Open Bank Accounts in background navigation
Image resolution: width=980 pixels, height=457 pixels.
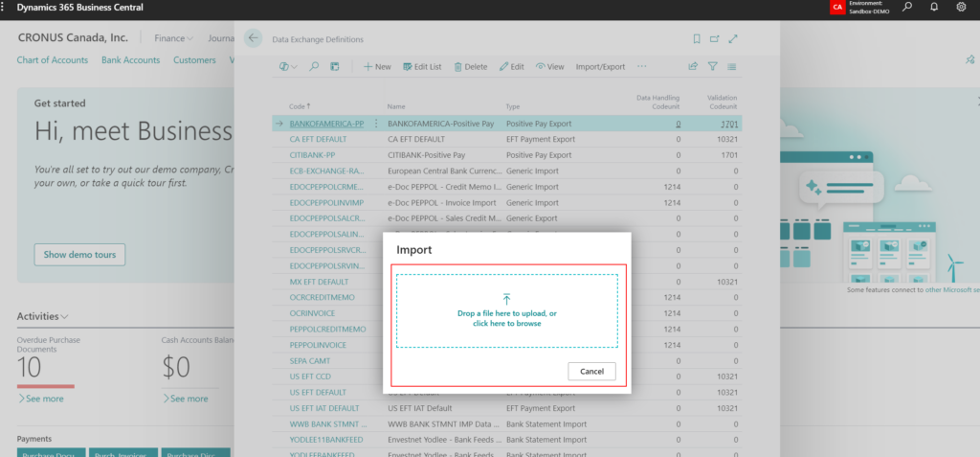(130, 60)
